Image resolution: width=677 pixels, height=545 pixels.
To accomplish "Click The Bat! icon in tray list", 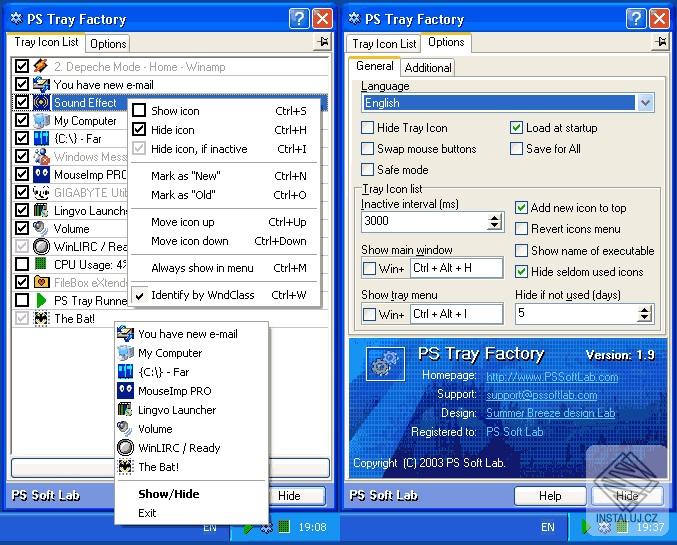I will (x=41, y=319).
